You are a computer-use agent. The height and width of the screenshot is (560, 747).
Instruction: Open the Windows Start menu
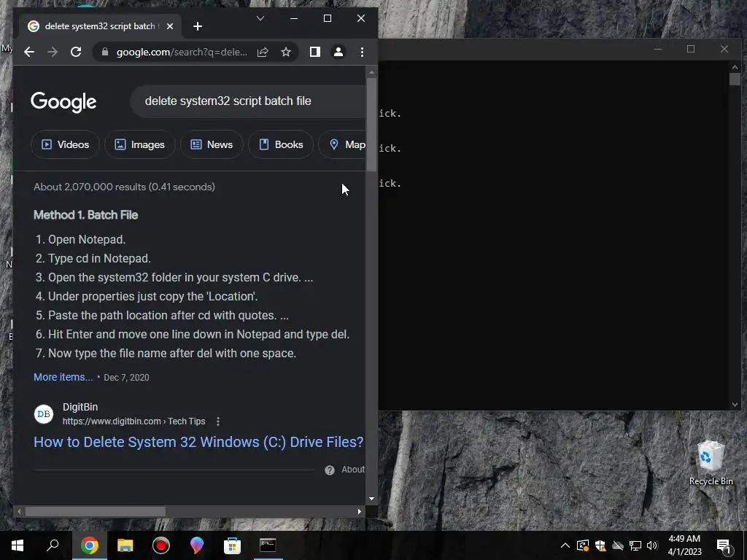tap(18, 545)
